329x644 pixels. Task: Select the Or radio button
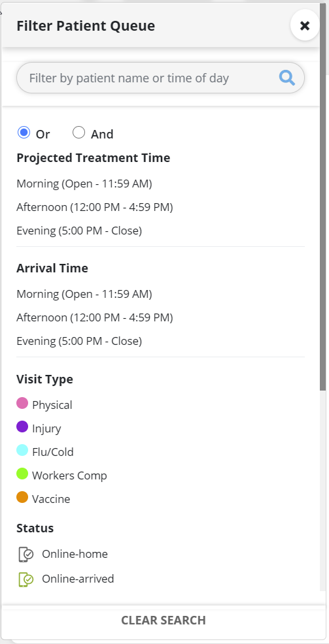[24, 132]
